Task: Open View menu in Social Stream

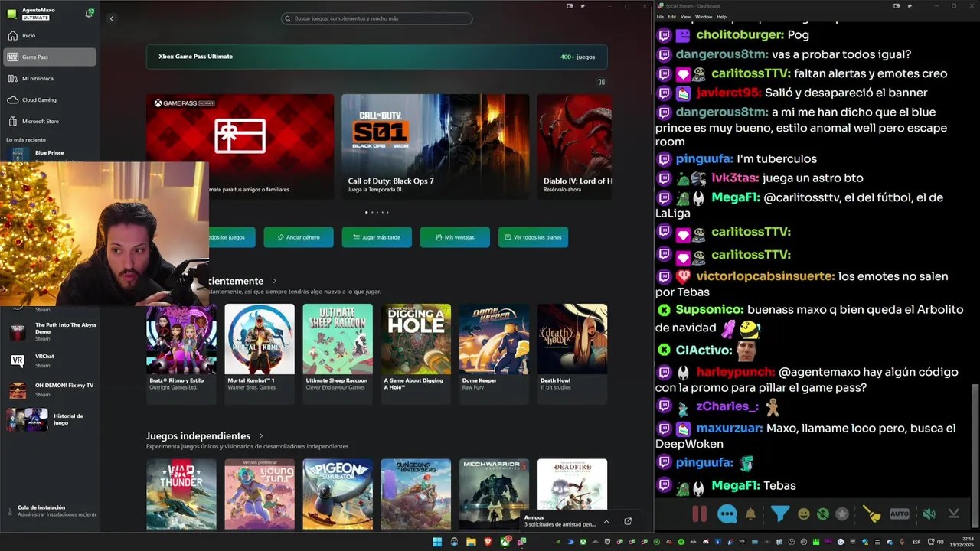Action: pos(685,17)
